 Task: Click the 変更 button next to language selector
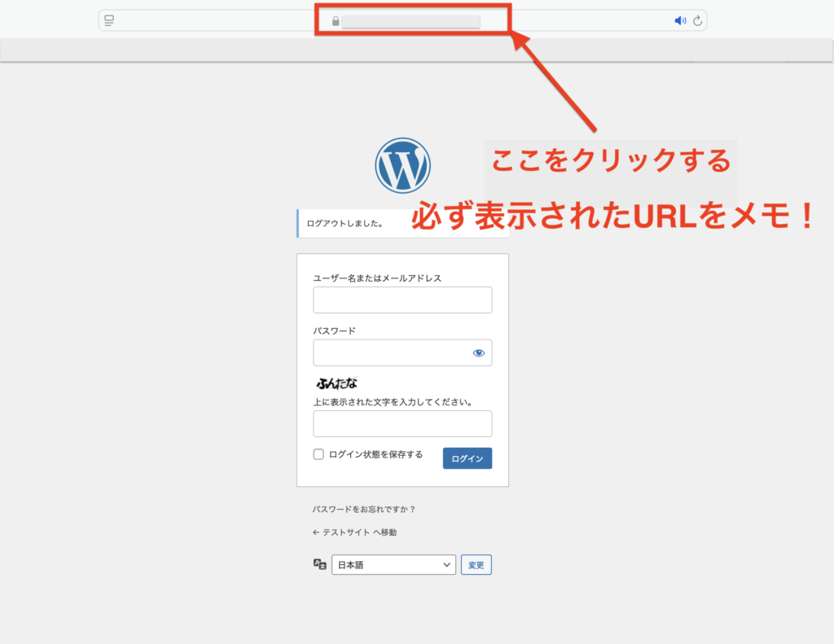(x=476, y=564)
